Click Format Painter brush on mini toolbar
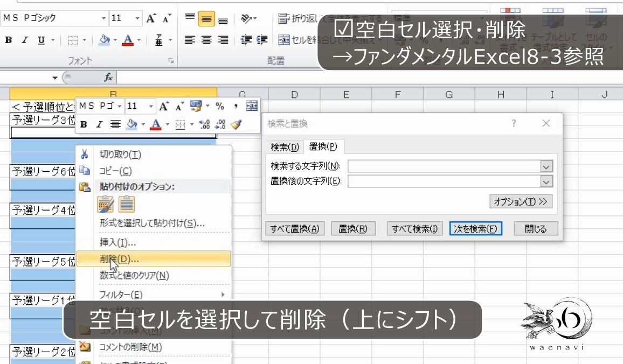This screenshot has width=623, height=364. tap(236, 124)
